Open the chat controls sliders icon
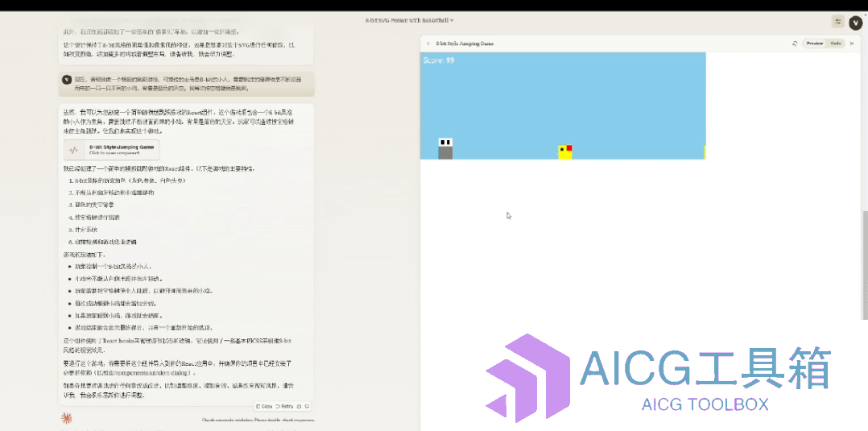 point(838,22)
